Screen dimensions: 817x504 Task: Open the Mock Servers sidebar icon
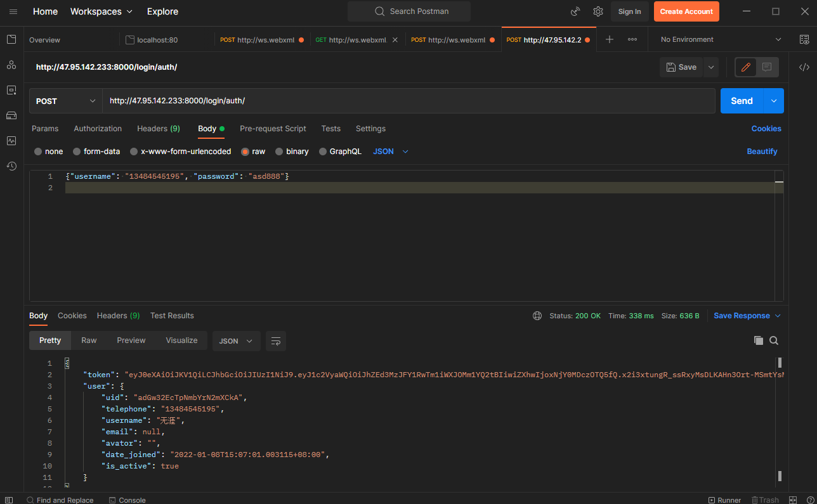coord(11,115)
